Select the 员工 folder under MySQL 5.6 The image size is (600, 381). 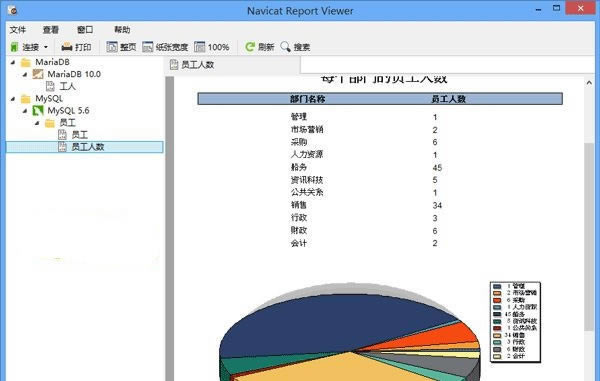tap(67, 123)
